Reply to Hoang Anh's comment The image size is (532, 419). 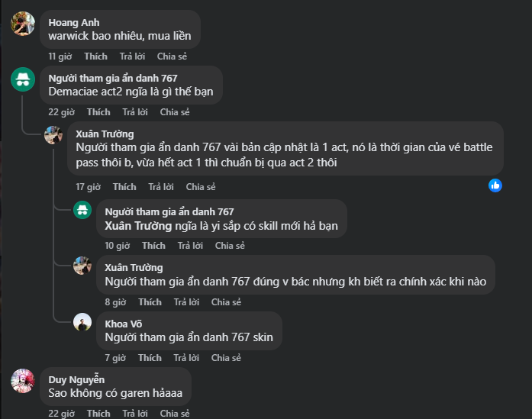click(x=133, y=56)
